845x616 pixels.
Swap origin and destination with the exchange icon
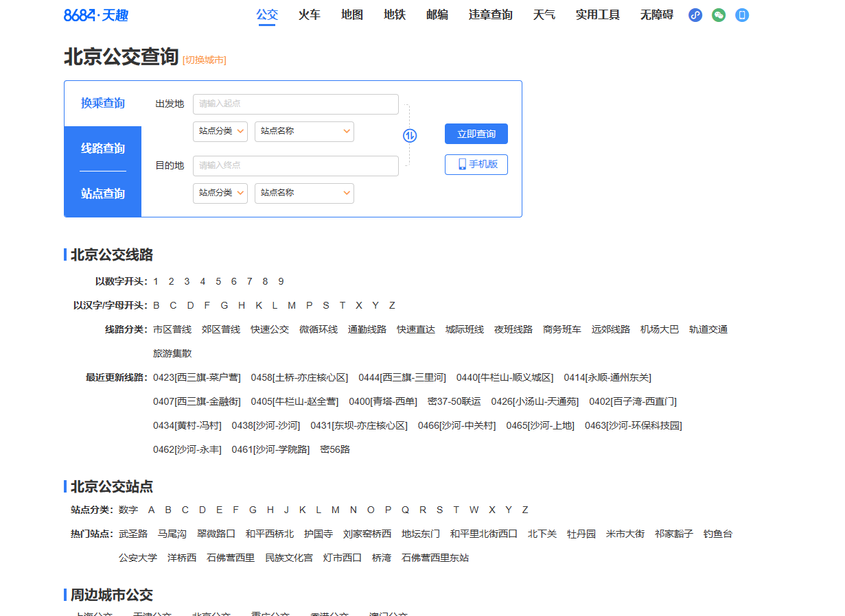(x=410, y=135)
